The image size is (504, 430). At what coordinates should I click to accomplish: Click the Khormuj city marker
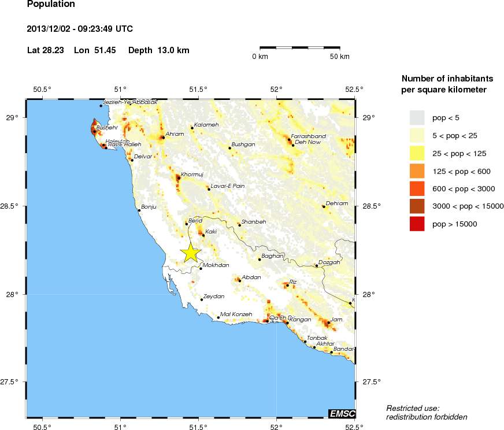click(x=179, y=178)
